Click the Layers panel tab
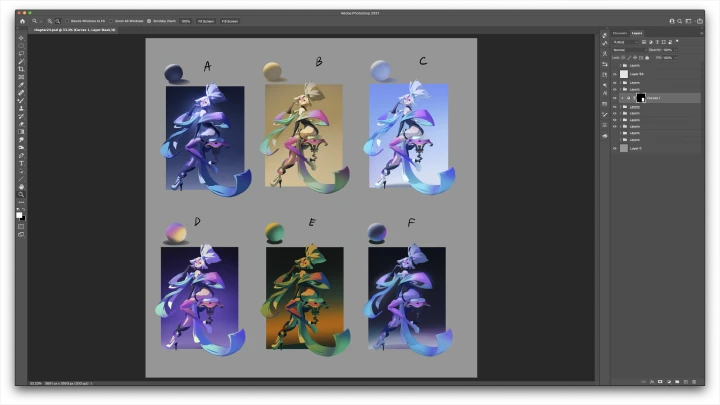This screenshot has height=405, width=720. pos(636,33)
